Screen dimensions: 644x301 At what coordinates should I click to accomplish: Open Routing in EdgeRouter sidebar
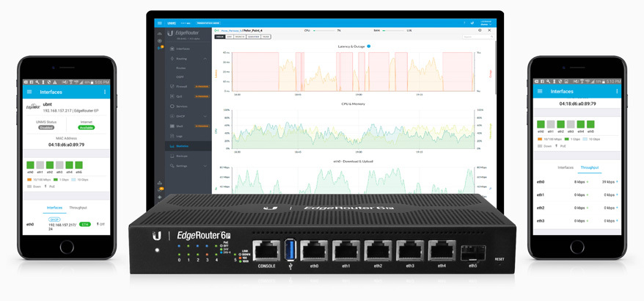pyautogui.click(x=181, y=59)
